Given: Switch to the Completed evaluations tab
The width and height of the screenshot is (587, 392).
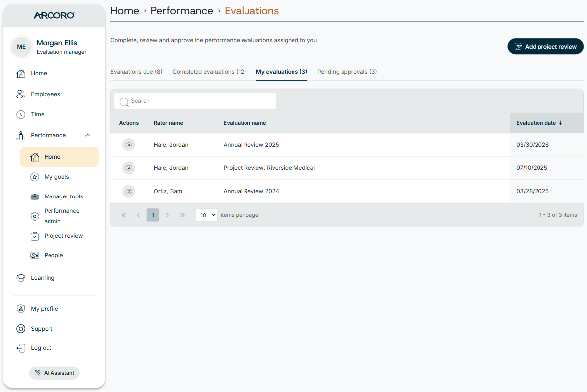Looking at the screenshot, I should tap(209, 72).
